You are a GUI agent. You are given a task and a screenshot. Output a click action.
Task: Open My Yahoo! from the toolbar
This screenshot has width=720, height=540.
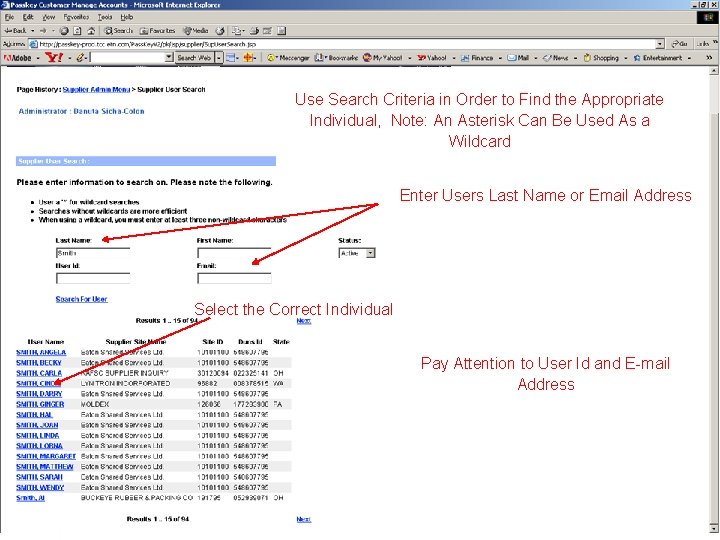click(383, 58)
